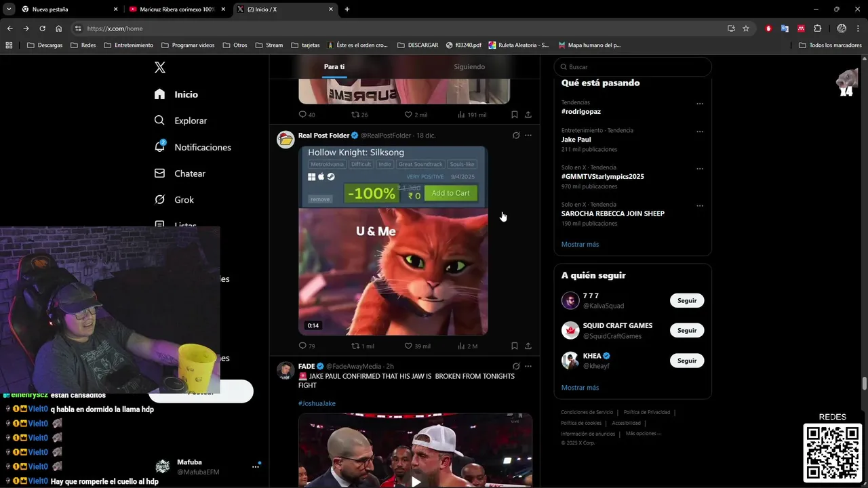
Task: Open Grok from the sidebar
Action: 174,200
